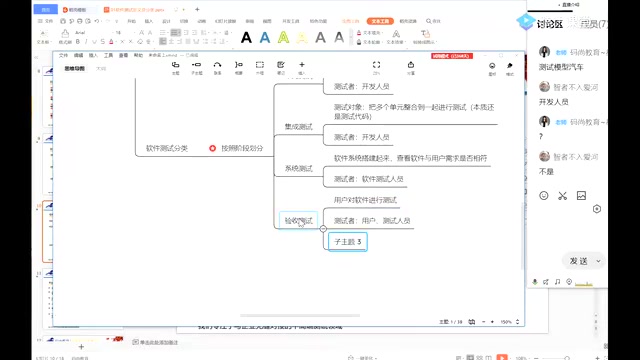Open the Insert menu in the mind map window
Screen dimensions: 640x360
pyautogui.click(x=93, y=55)
